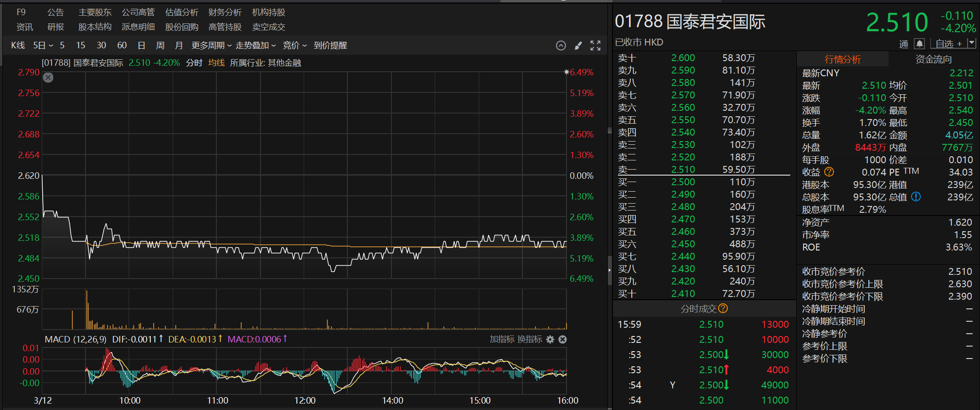Open the 走势叠加 overlay dropdown
The width and height of the screenshot is (980, 410).
click(255, 46)
